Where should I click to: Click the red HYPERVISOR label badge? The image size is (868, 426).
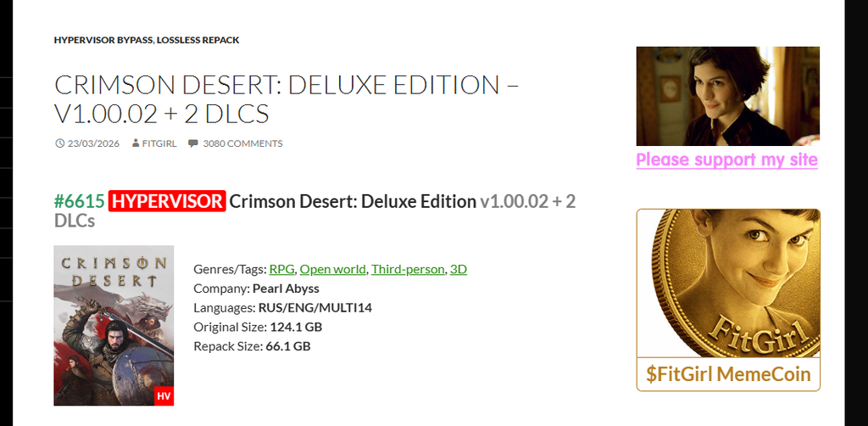click(x=167, y=201)
